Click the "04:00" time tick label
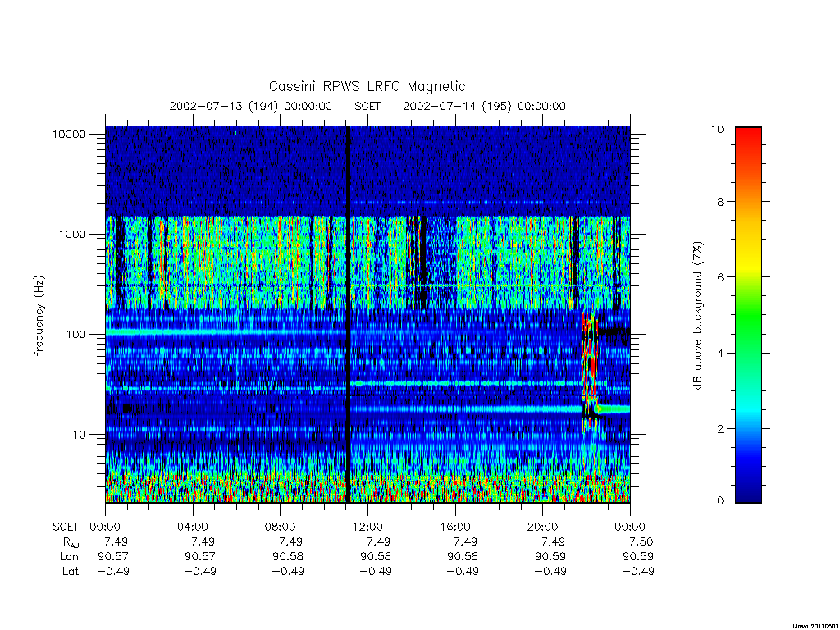The width and height of the screenshot is (840, 630). pos(193,527)
